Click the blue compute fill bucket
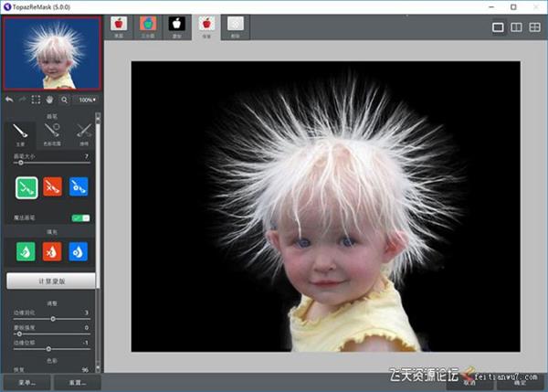Image resolution: width=548 pixels, height=392 pixels. 79,251
